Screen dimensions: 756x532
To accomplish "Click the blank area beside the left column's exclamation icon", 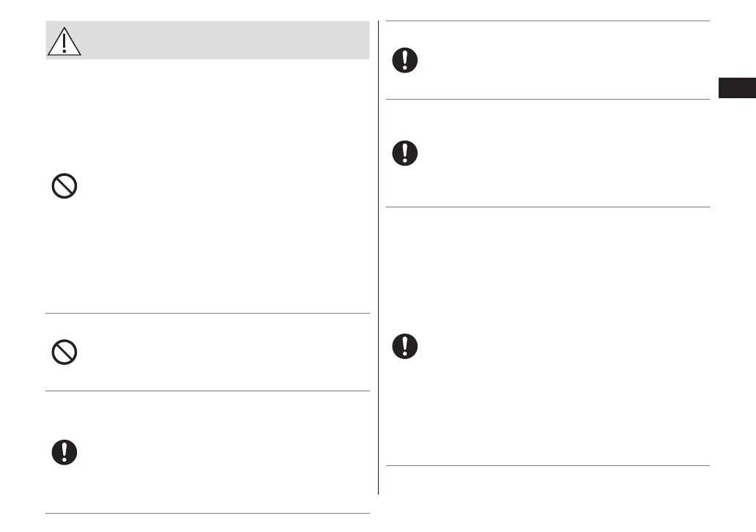I will [x=220, y=452].
